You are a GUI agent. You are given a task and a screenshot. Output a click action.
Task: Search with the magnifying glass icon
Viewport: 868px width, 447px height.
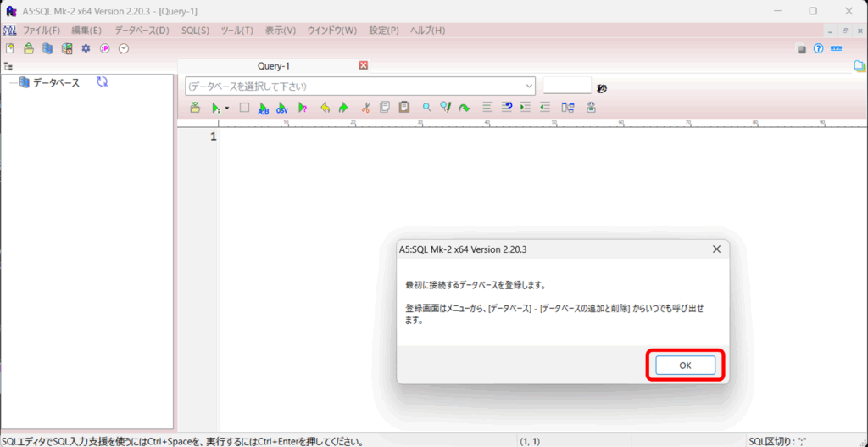pyautogui.click(x=427, y=108)
